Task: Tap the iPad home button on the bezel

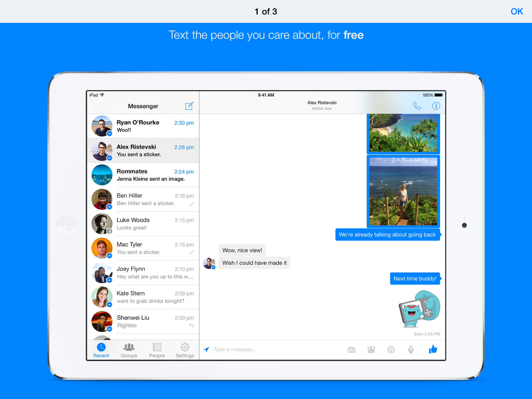Action: (x=66, y=225)
